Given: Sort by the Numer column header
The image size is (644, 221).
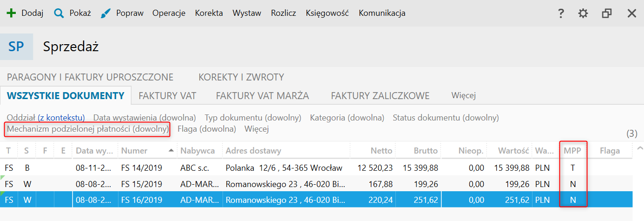Looking at the screenshot, I should point(147,151).
